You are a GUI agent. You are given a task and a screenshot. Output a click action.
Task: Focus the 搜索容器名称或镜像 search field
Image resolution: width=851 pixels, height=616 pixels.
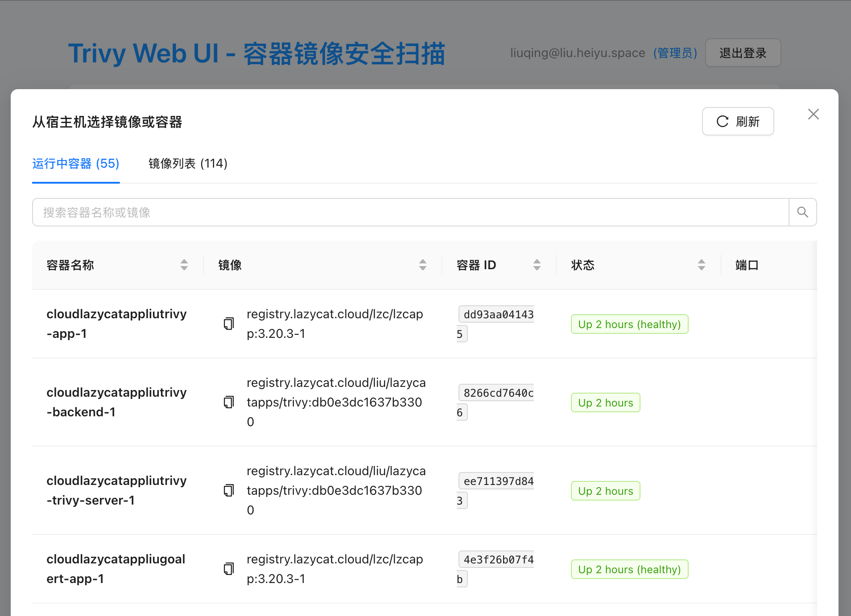[x=410, y=212]
